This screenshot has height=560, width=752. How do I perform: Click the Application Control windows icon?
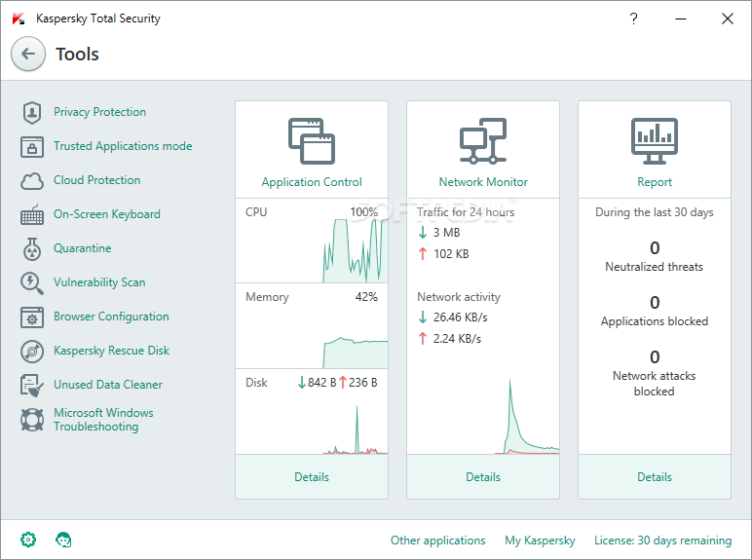tap(312, 141)
